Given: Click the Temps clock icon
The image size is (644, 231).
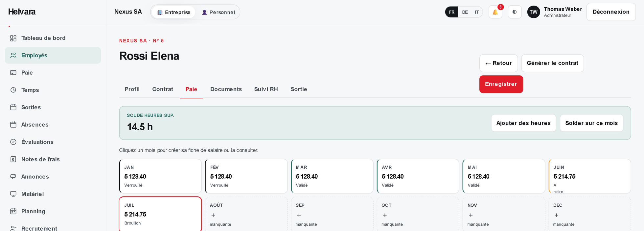Looking at the screenshot, I should [13, 90].
